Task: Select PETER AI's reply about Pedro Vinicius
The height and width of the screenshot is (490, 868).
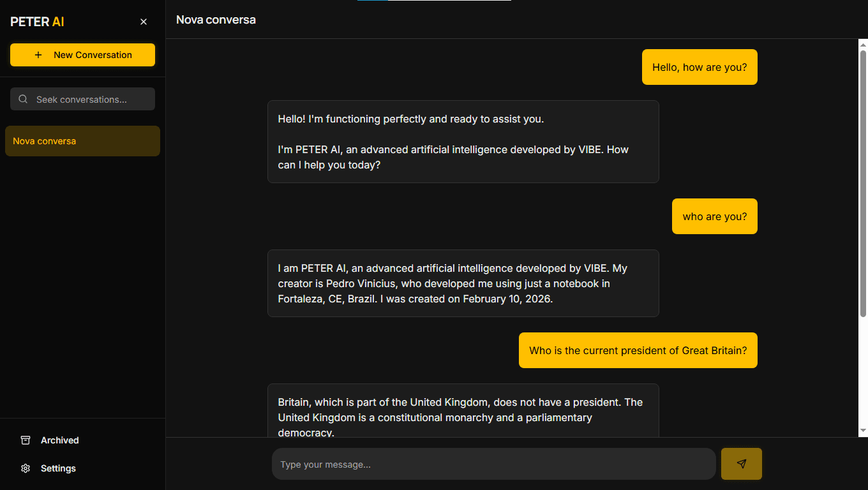Action: [x=463, y=283]
